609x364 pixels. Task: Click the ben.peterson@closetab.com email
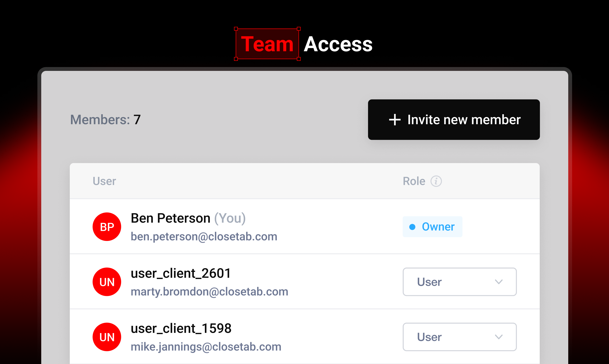pyautogui.click(x=204, y=237)
